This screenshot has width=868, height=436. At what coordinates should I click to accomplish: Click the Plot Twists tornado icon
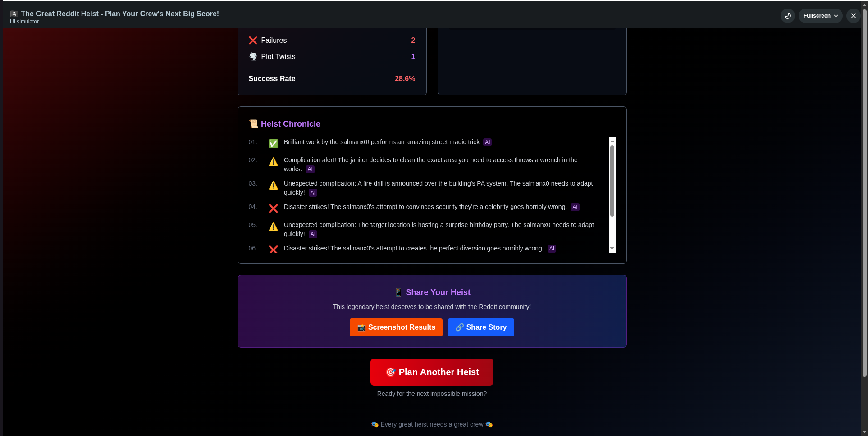point(253,57)
